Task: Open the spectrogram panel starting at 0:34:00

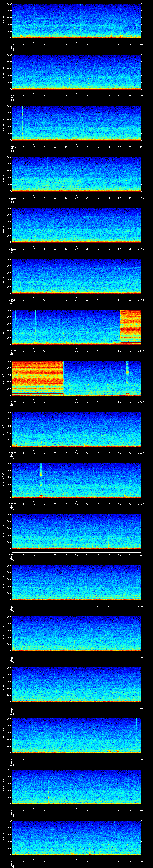Action: (x=76, y=276)
